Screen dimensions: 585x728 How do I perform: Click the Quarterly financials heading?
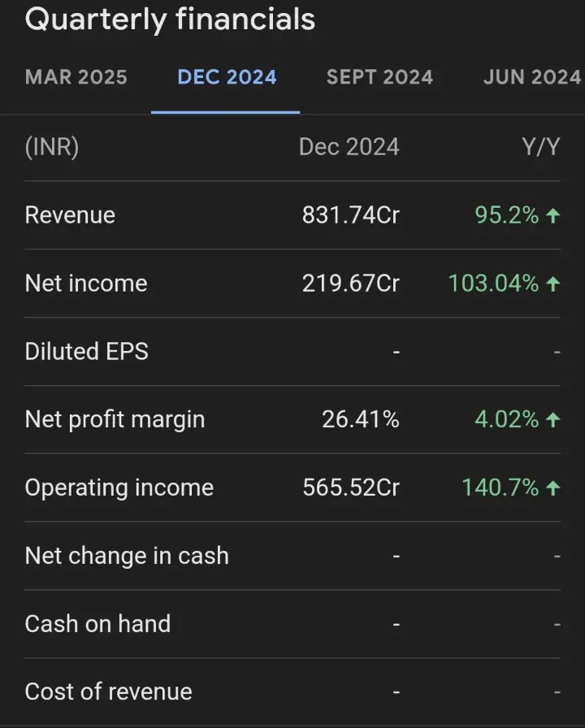(170, 19)
